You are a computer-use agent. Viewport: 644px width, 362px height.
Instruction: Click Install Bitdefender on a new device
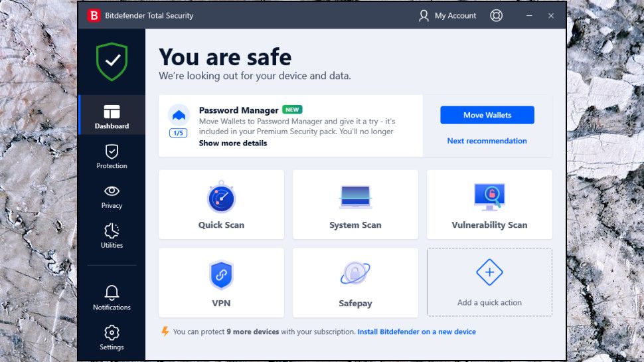(x=416, y=331)
